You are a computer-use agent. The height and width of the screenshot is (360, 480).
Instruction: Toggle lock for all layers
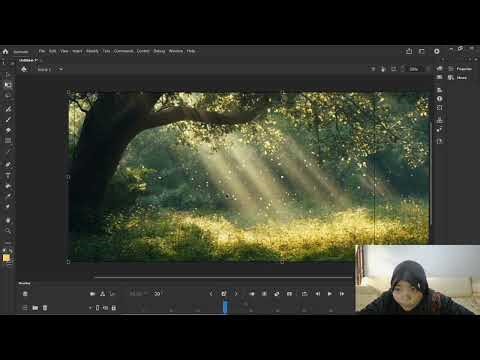[114, 308]
